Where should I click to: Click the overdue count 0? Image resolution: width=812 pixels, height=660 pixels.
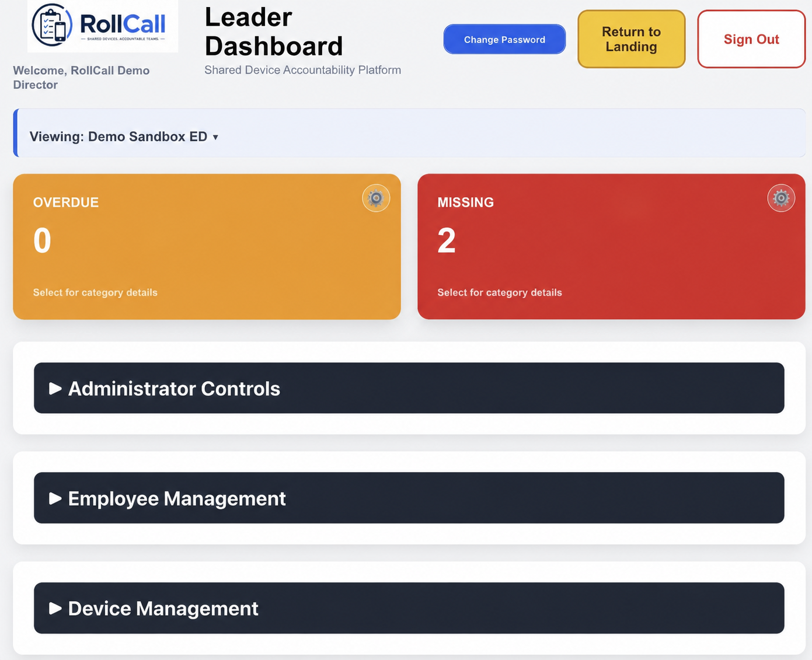pos(42,240)
